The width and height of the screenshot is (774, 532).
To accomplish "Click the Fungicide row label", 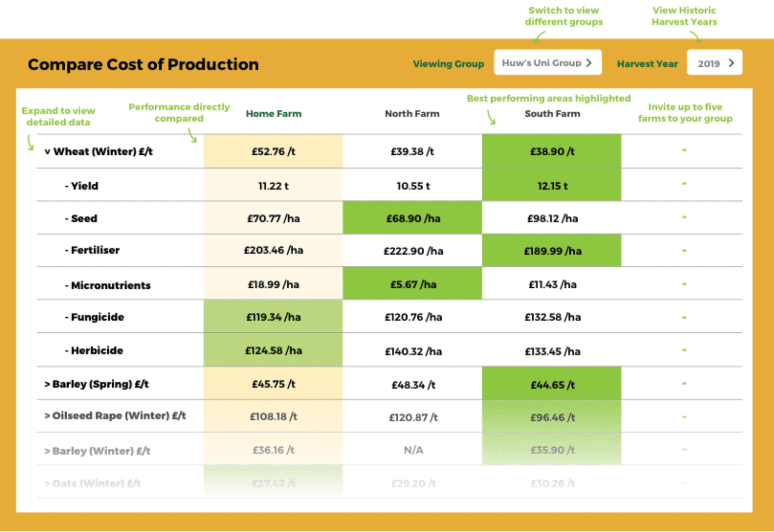I will (95, 317).
